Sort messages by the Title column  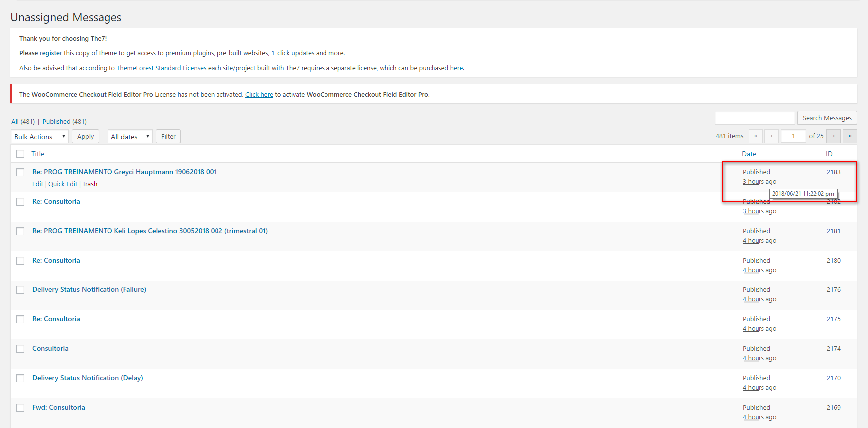tap(38, 154)
